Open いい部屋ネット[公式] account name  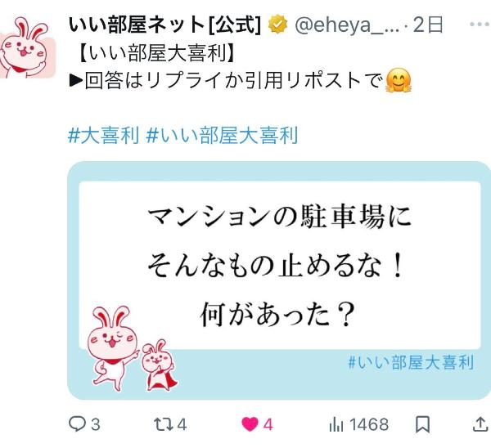tap(164, 25)
